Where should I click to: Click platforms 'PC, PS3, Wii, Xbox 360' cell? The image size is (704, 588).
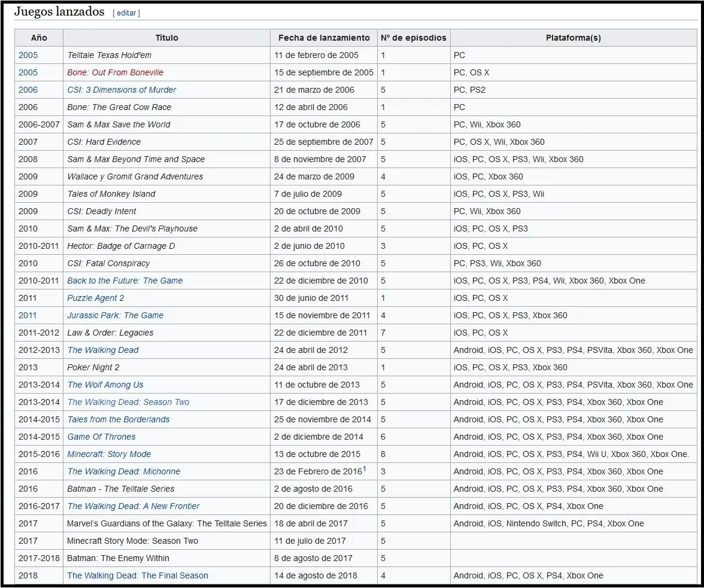pyautogui.click(x=573, y=263)
